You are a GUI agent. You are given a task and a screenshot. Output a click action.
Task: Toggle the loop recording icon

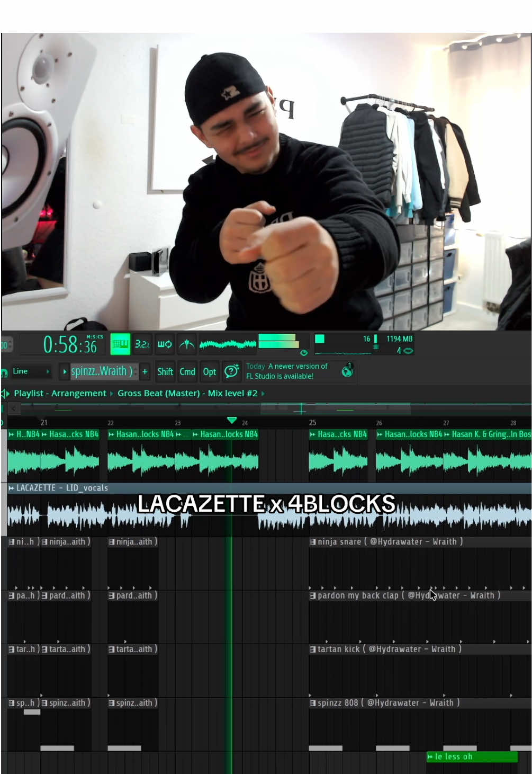point(165,344)
